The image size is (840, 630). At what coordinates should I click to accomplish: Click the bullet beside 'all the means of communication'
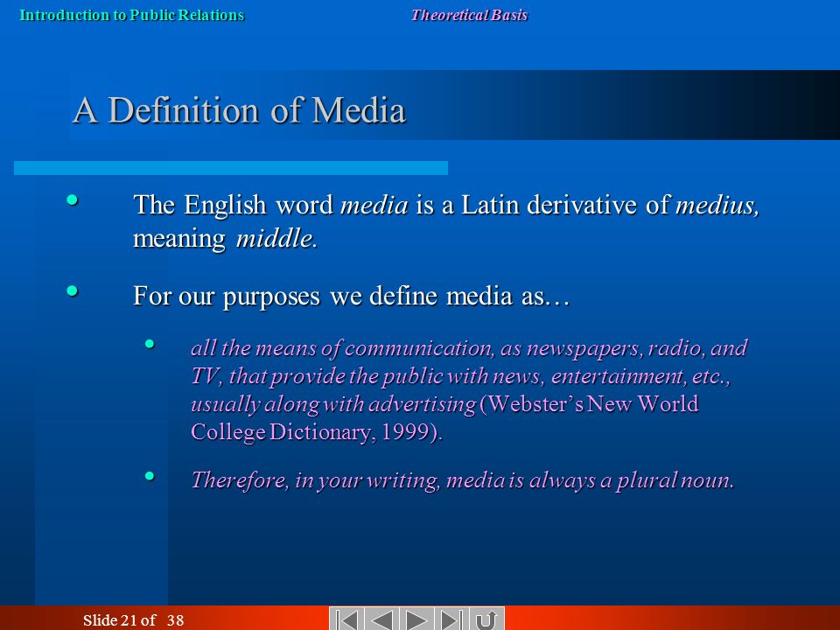pos(150,344)
